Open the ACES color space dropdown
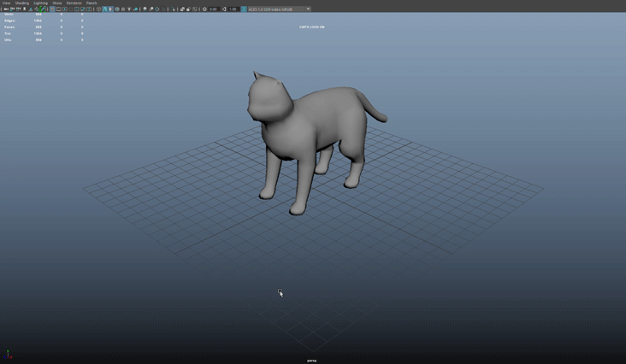This screenshot has height=364, width=626. click(279, 9)
